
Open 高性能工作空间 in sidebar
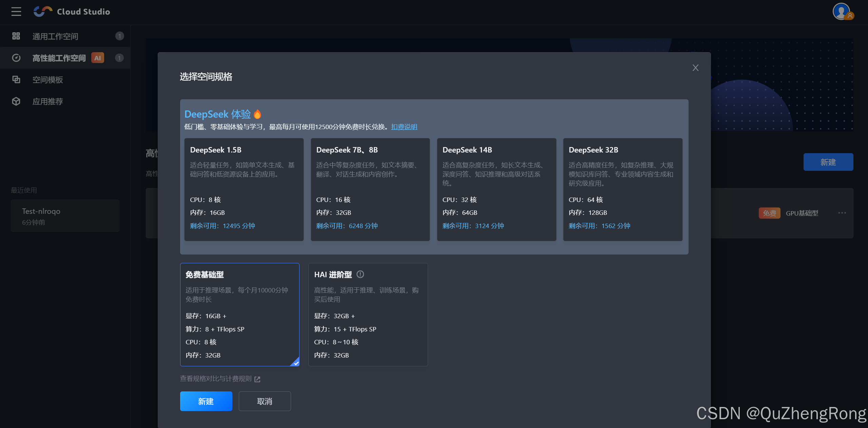point(59,58)
